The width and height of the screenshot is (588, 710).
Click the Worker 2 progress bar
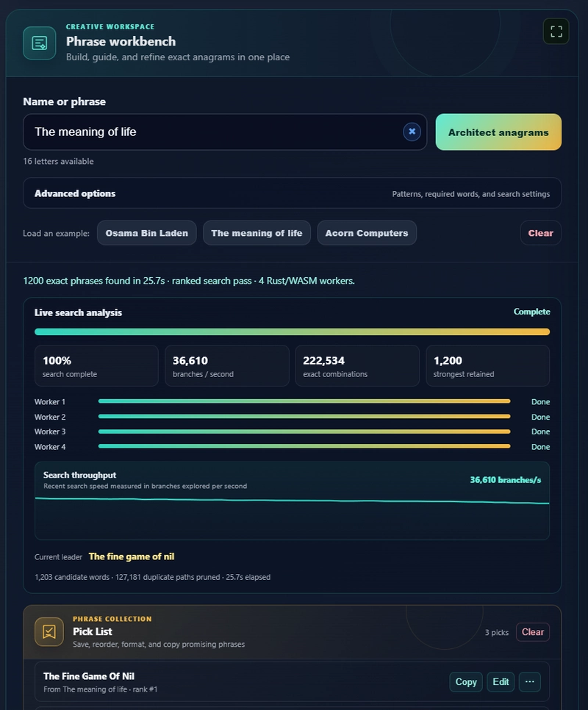[304, 417]
